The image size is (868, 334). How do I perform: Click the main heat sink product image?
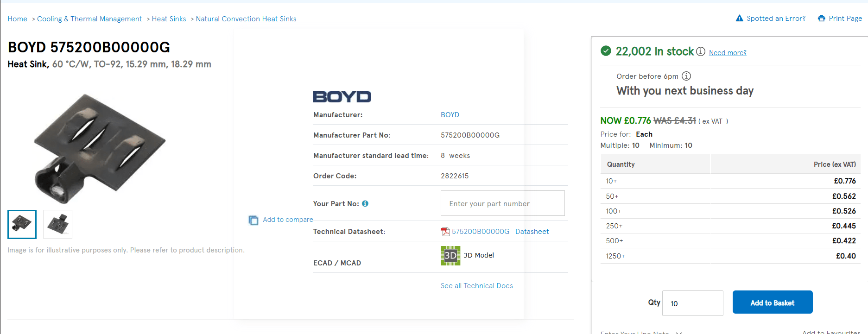99,148
